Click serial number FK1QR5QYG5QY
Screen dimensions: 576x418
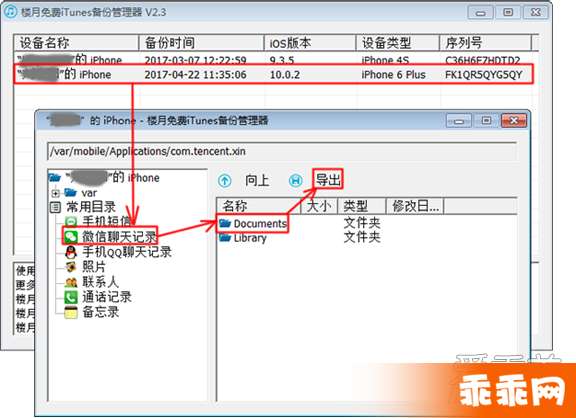click(x=484, y=75)
